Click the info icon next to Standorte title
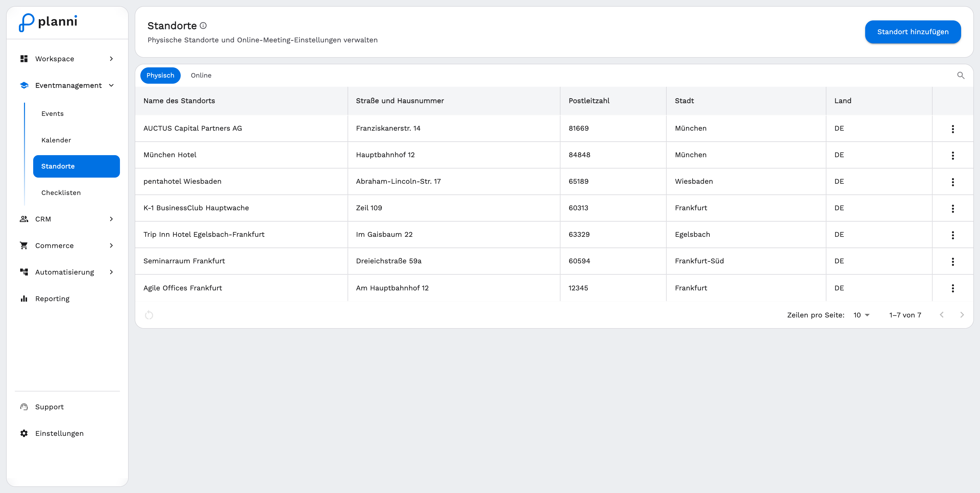The image size is (980, 493). pyautogui.click(x=203, y=26)
